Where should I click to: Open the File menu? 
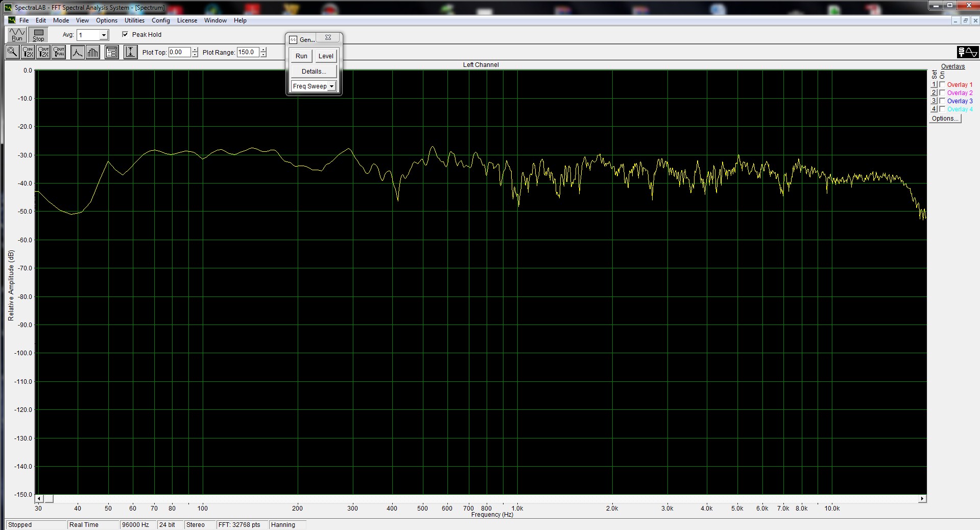click(x=24, y=20)
